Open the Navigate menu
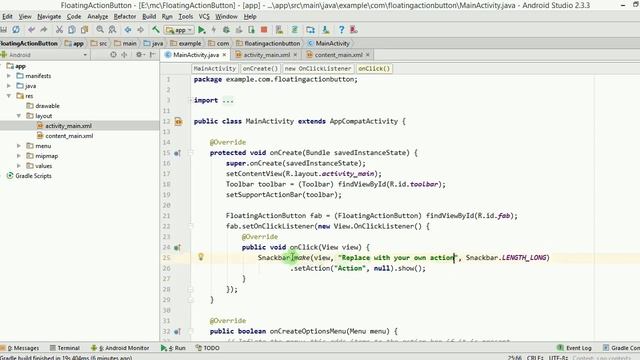 (49, 17)
